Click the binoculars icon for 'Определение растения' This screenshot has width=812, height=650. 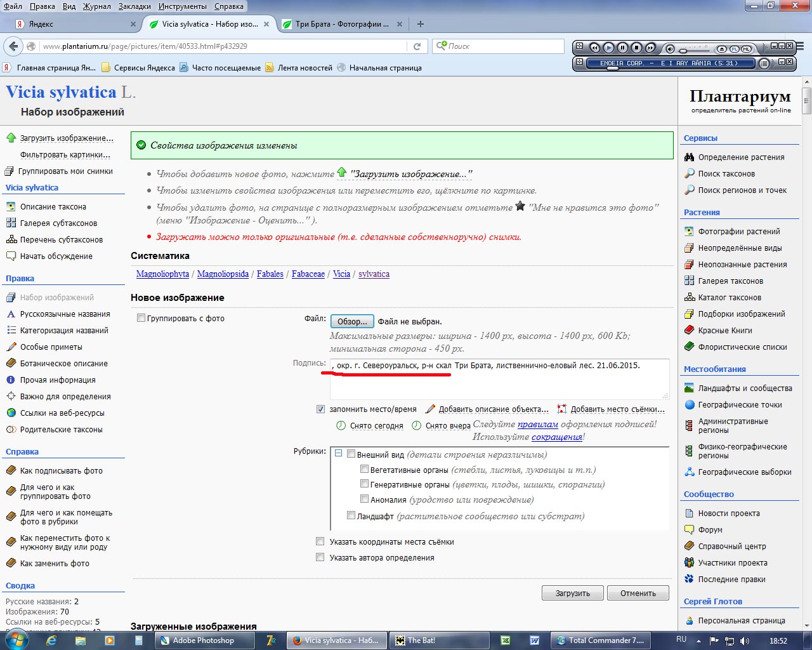pos(690,157)
